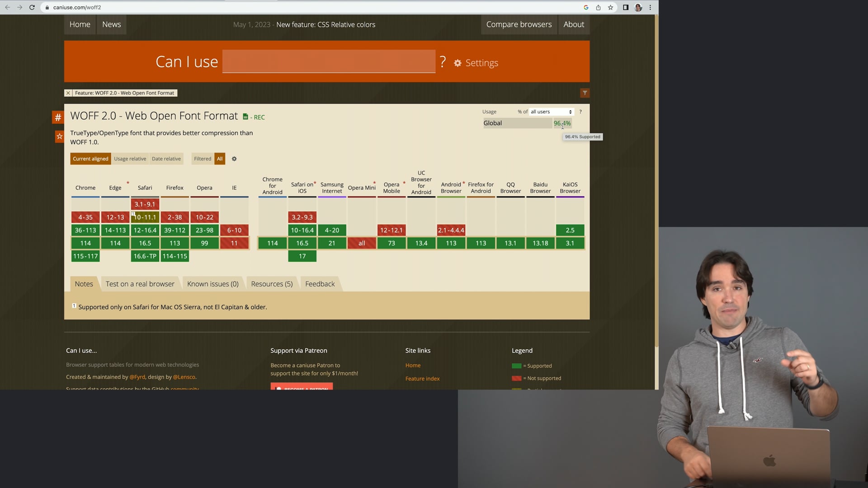Open the all users usage dropdown

point(551,112)
